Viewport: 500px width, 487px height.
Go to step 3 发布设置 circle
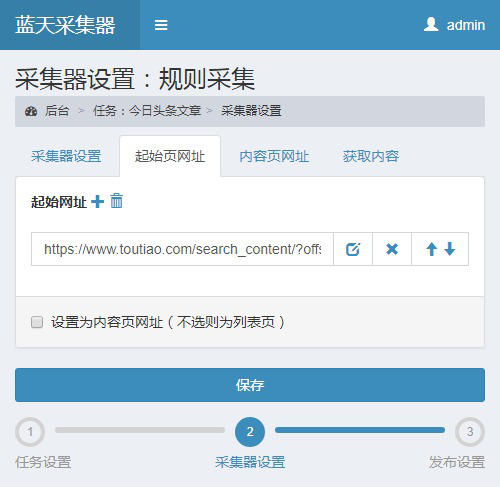point(470,432)
